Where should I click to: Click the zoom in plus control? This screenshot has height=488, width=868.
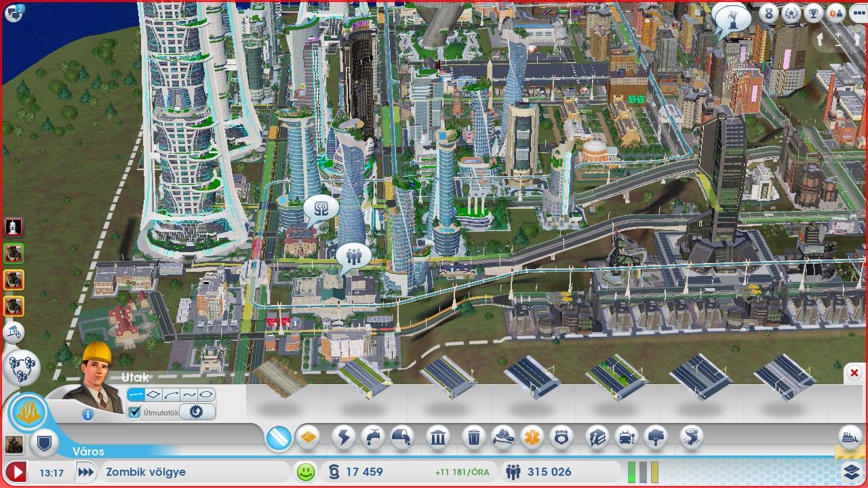point(838,33)
